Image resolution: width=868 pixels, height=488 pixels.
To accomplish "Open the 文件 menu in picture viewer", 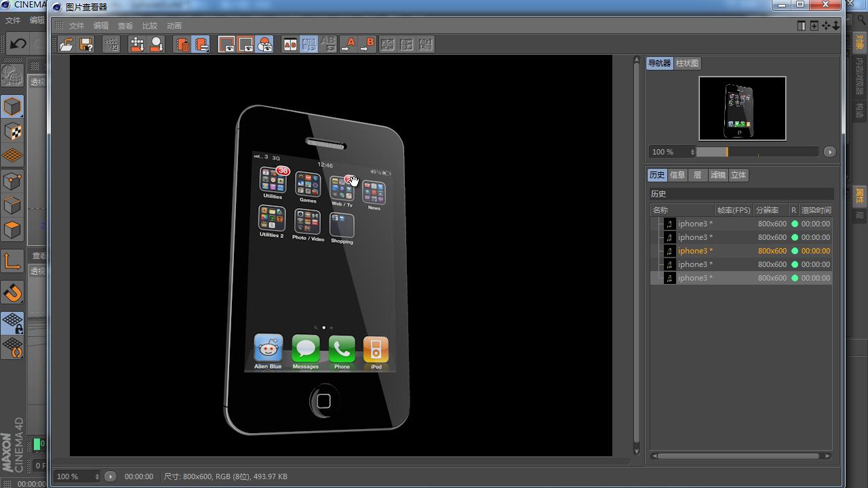I will pyautogui.click(x=77, y=26).
